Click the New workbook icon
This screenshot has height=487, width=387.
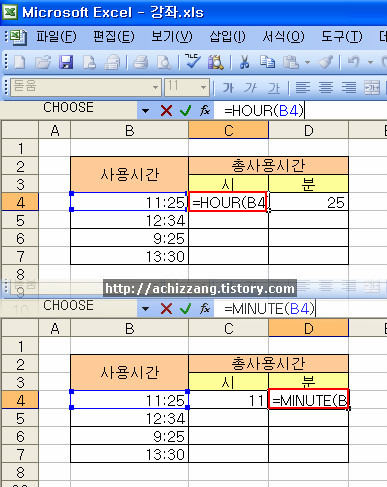tap(19, 62)
